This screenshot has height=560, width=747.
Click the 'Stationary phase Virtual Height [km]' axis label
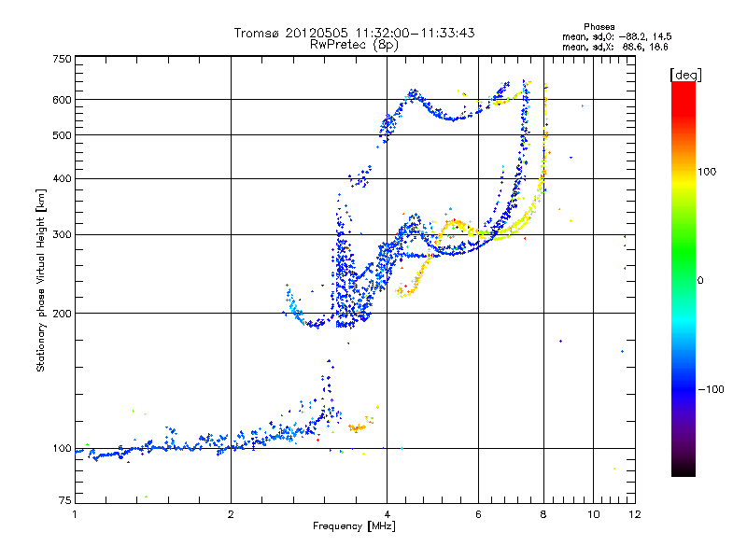(41, 280)
